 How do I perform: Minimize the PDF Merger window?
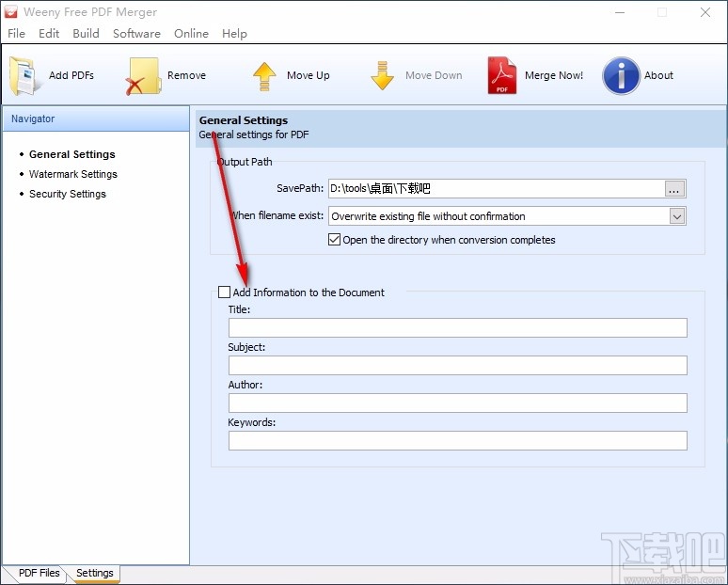[x=619, y=12]
